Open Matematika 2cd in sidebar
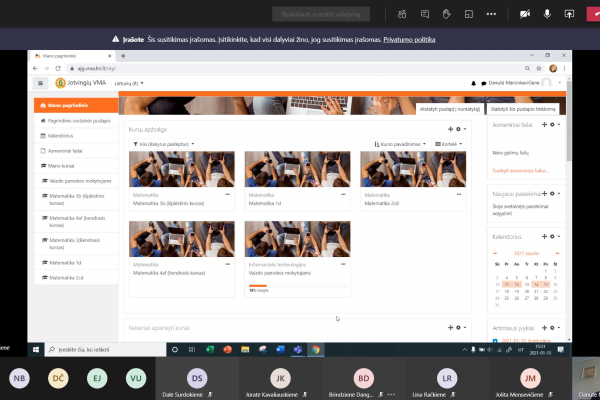600x400 pixels. (x=76, y=278)
